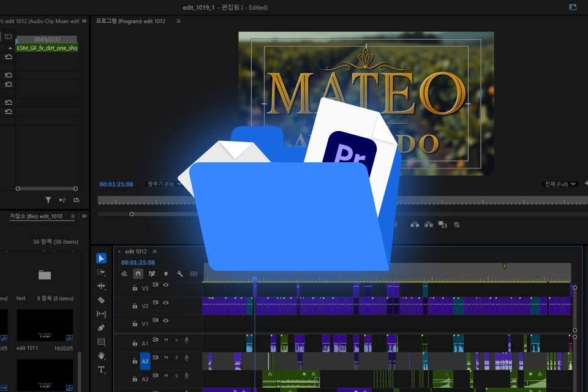Toggle insert sequences as nests icon

coord(124,274)
